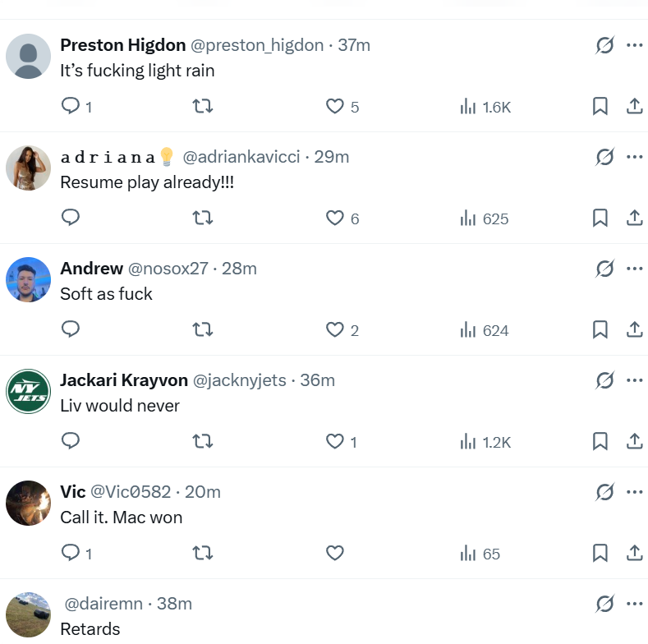648x644 pixels.
Task: Open Grok icon on Vic's tweet
Action: tap(604, 491)
